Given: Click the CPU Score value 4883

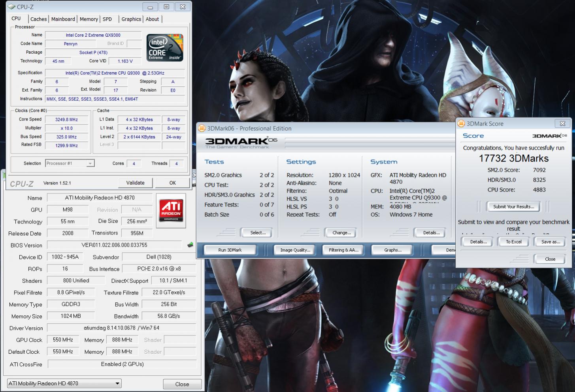Looking at the screenshot, I should click(539, 190).
